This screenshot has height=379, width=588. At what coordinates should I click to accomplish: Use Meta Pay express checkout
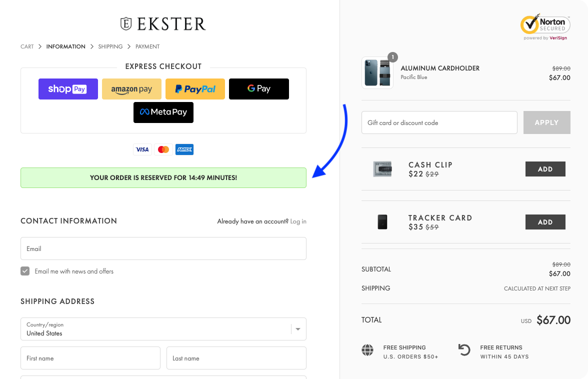pos(163,112)
